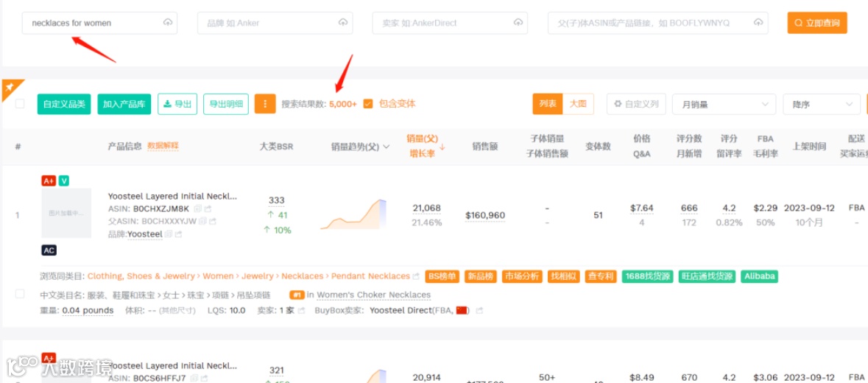
Task: Click the orange pin icon at table corner
Action: (x=10, y=88)
